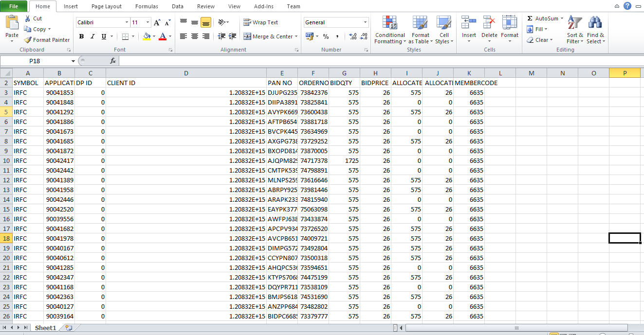Select column D header
Viewport: 644px width, 335px height.
click(186, 73)
